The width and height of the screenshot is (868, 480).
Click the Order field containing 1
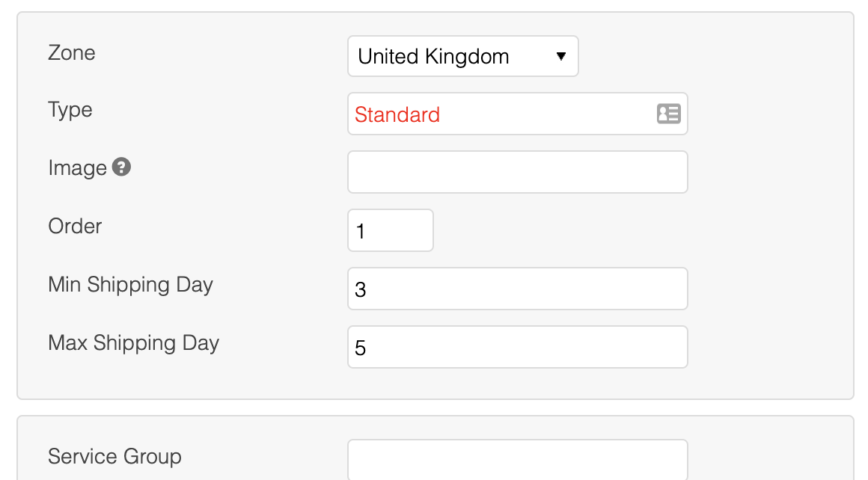point(390,230)
